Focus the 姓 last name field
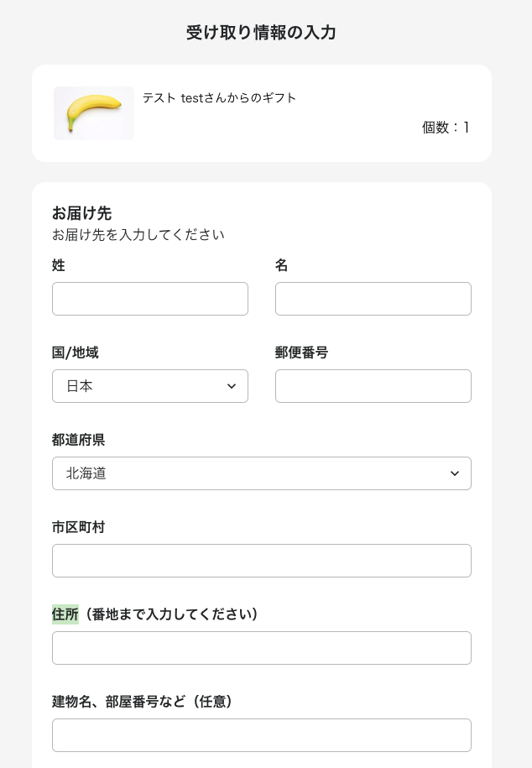Screen dimensions: 532x768 point(150,299)
